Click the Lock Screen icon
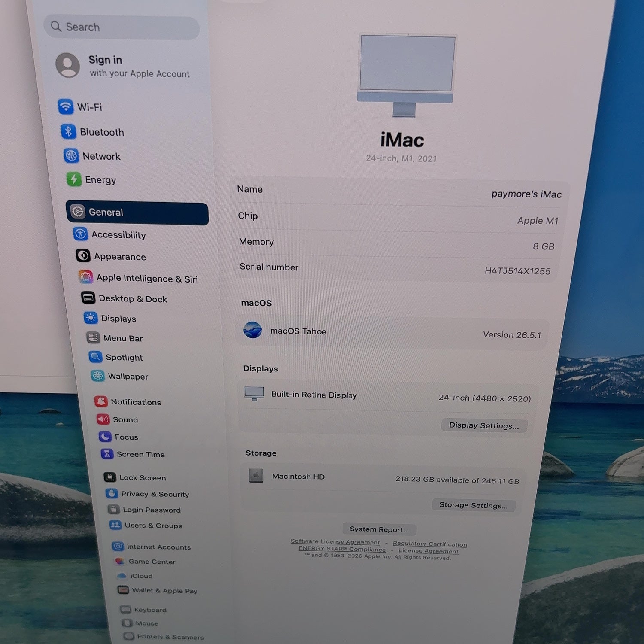The height and width of the screenshot is (644, 644). pyautogui.click(x=109, y=477)
